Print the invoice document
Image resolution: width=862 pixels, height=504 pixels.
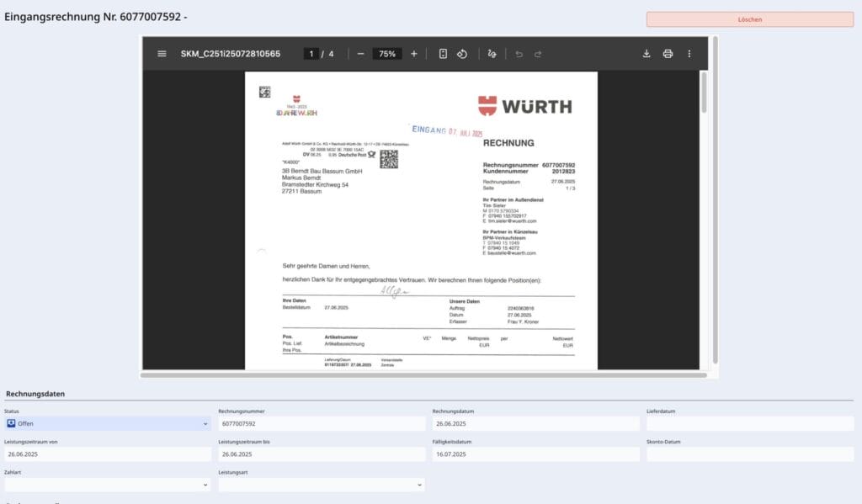click(668, 53)
